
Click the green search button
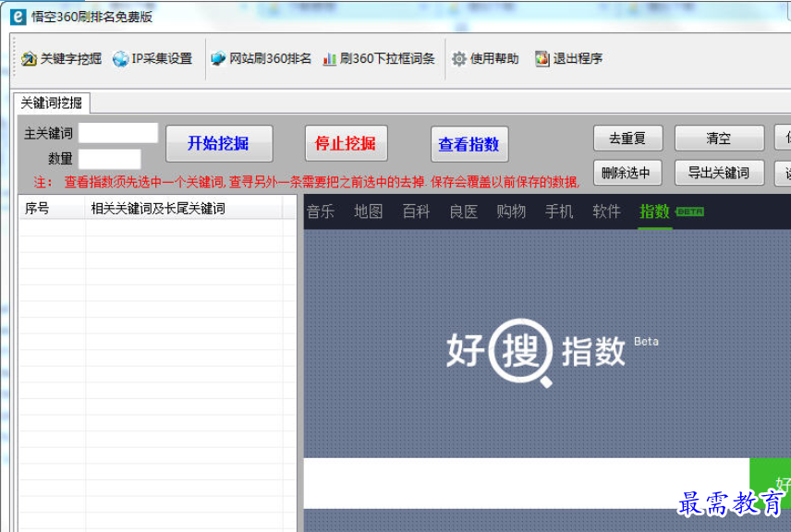771,483
